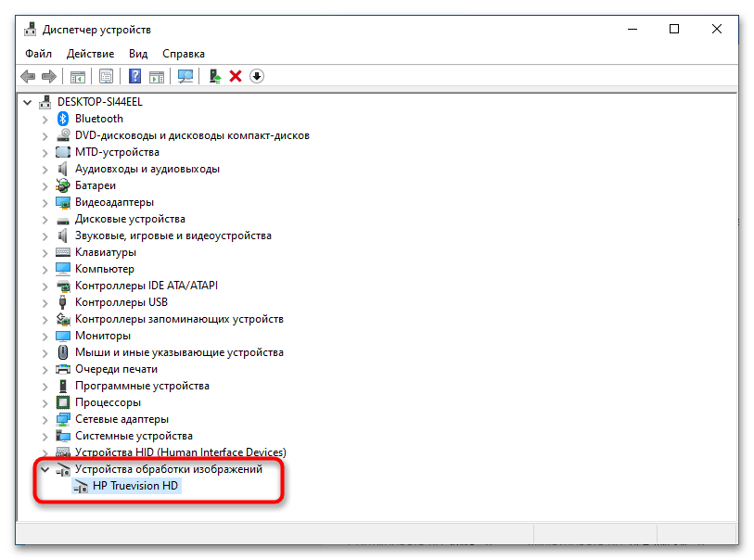
Task: Click the Bluetooth category icon
Action: (x=63, y=119)
